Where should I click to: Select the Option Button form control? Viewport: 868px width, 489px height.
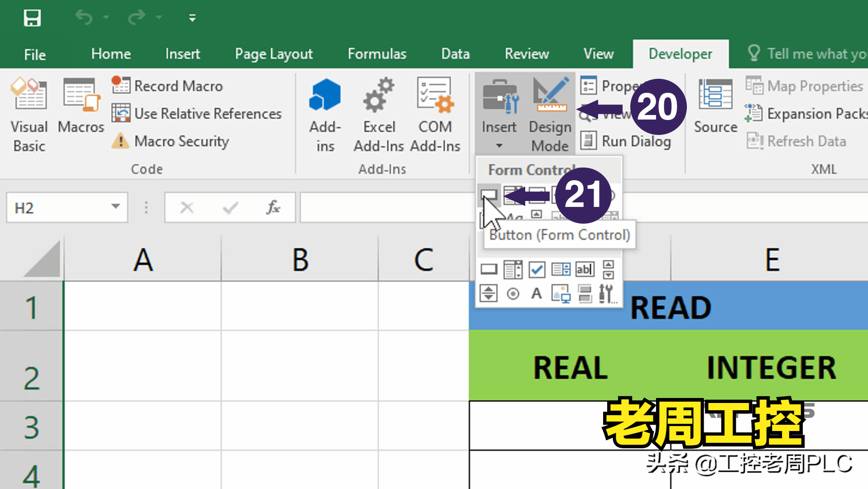tap(513, 294)
